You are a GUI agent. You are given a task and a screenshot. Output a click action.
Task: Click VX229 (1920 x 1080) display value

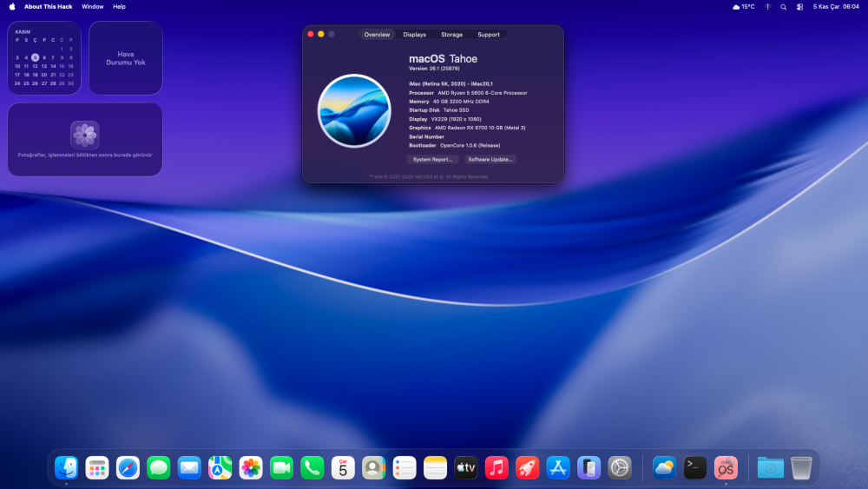[x=457, y=119]
